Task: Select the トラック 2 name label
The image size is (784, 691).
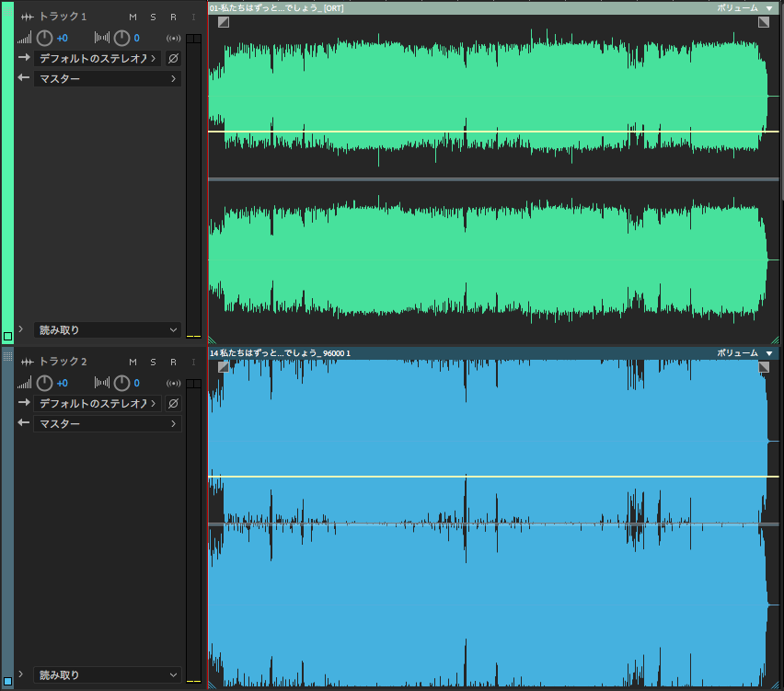Action: pyautogui.click(x=63, y=362)
